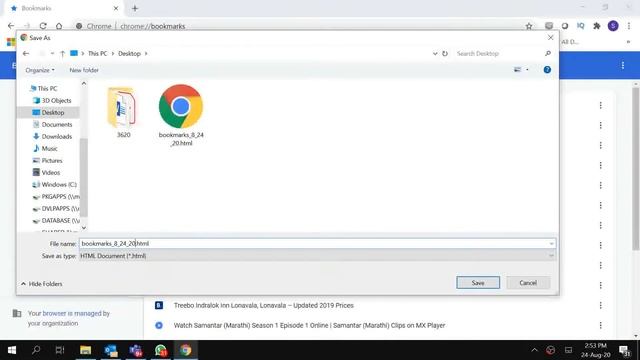Go up one folder level
The image size is (640, 360).
(x=62, y=53)
